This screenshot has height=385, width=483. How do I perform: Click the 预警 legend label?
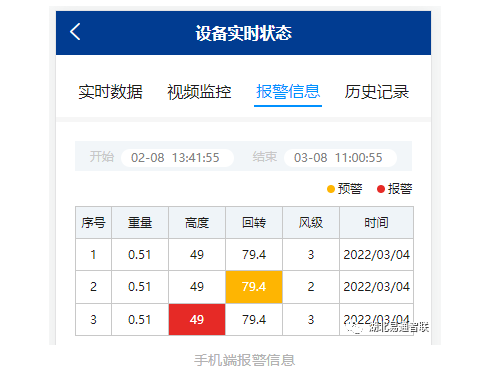[x=350, y=189]
